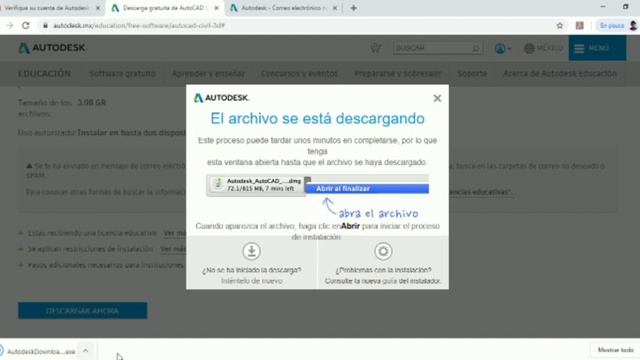Click the MÉXICO region label
The height and width of the screenshot is (360, 640).
[550, 48]
